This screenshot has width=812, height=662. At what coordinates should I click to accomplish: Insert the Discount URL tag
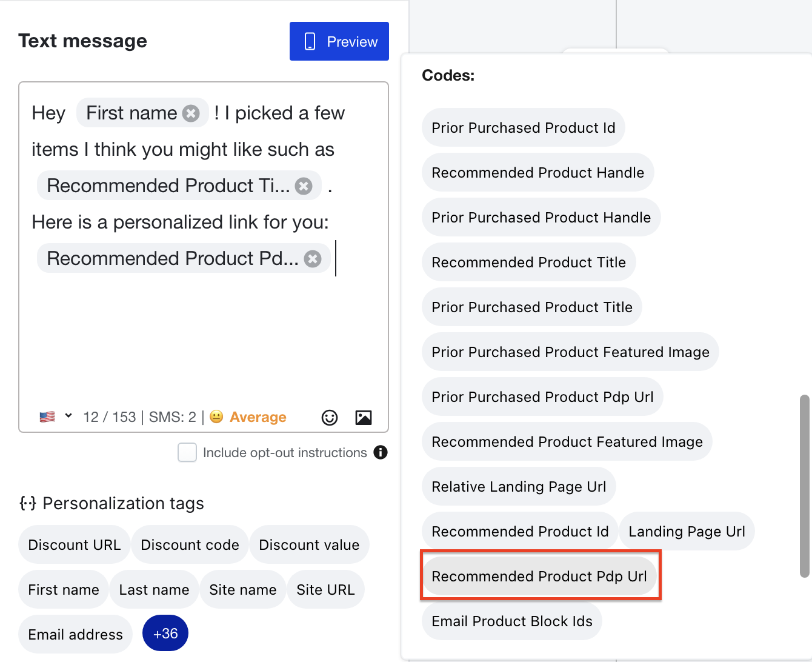pos(75,545)
